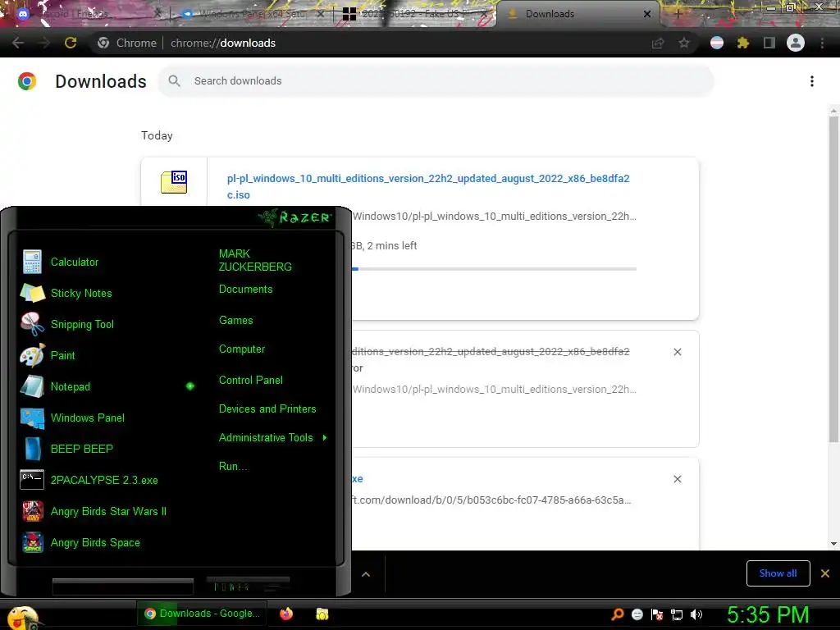Open Documents from start menu
Image resolution: width=840 pixels, height=630 pixels.
click(245, 290)
